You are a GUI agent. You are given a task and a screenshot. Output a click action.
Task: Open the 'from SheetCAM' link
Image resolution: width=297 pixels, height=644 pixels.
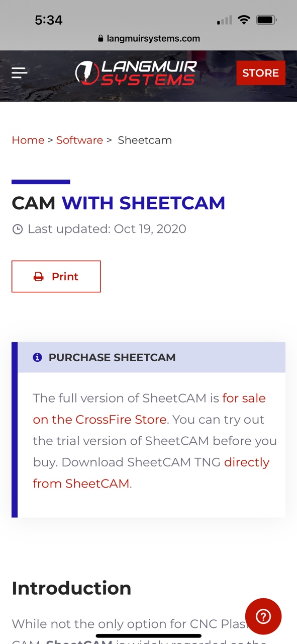point(81,484)
